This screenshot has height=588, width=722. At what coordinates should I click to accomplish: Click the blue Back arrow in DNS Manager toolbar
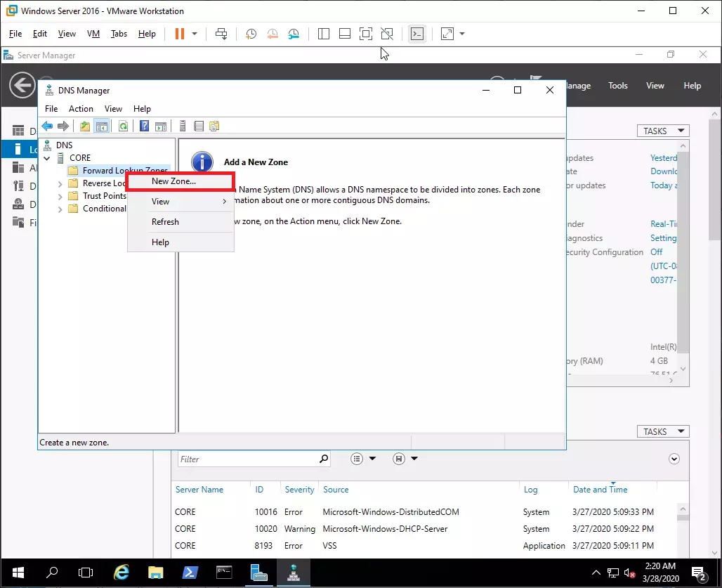point(48,126)
